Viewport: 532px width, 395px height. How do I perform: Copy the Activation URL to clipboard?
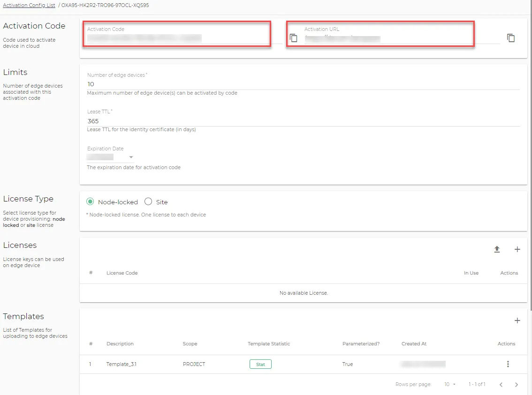510,38
